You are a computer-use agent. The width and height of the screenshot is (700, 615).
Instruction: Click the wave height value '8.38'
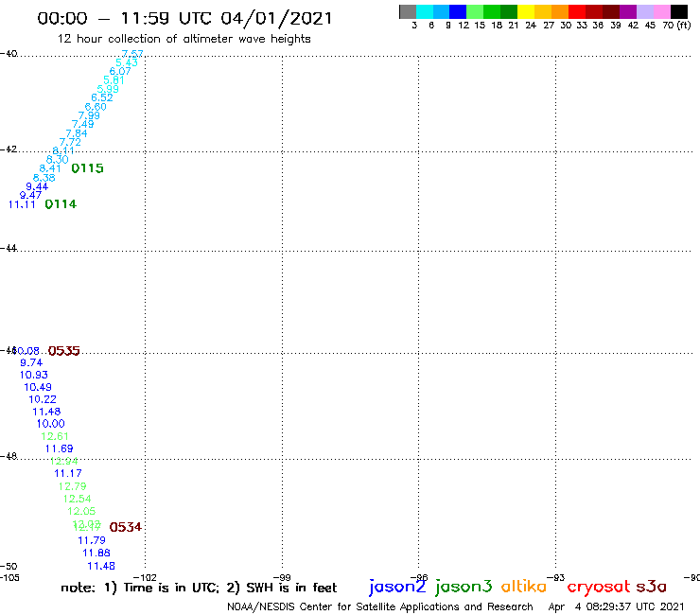pos(44,178)
